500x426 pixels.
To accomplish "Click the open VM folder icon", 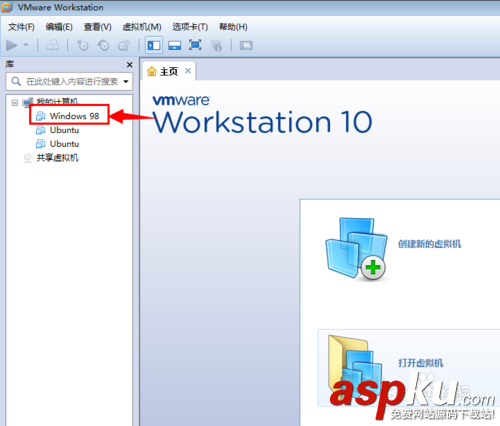I will (x=355, y=366).
